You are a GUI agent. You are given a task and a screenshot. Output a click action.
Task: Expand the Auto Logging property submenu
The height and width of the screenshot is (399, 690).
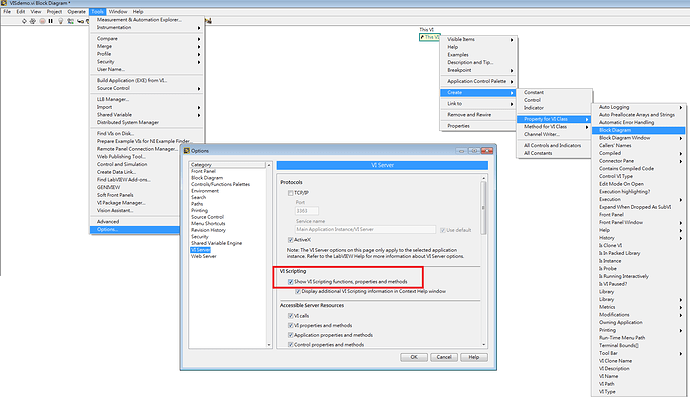pos(639,107)
